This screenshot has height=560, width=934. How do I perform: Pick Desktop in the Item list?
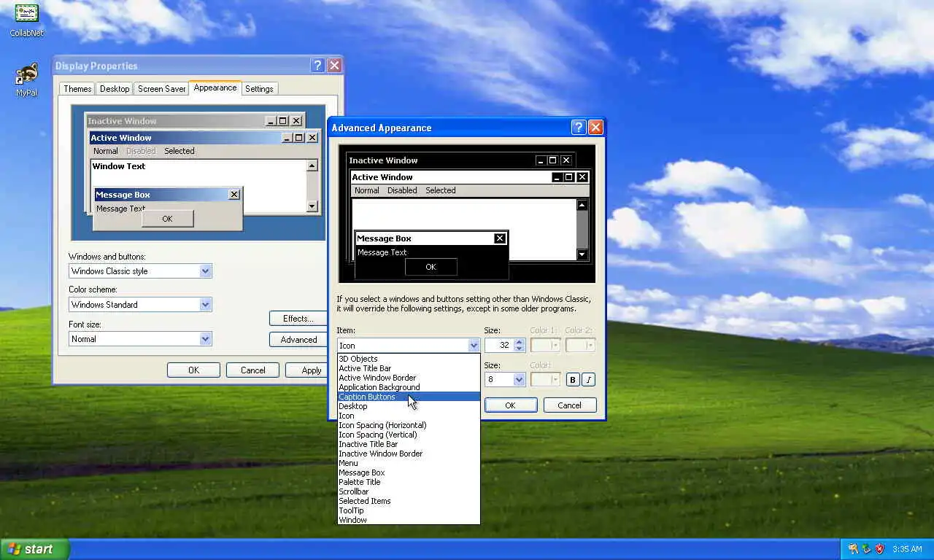click(409, 406)
